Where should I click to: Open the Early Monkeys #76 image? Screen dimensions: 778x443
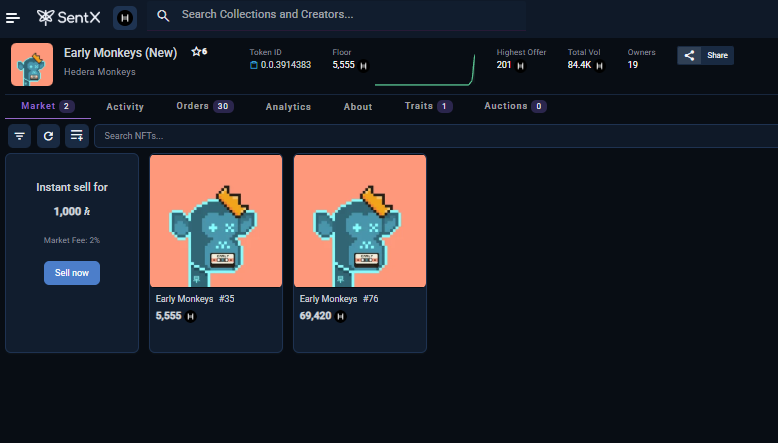pos(360,221)
